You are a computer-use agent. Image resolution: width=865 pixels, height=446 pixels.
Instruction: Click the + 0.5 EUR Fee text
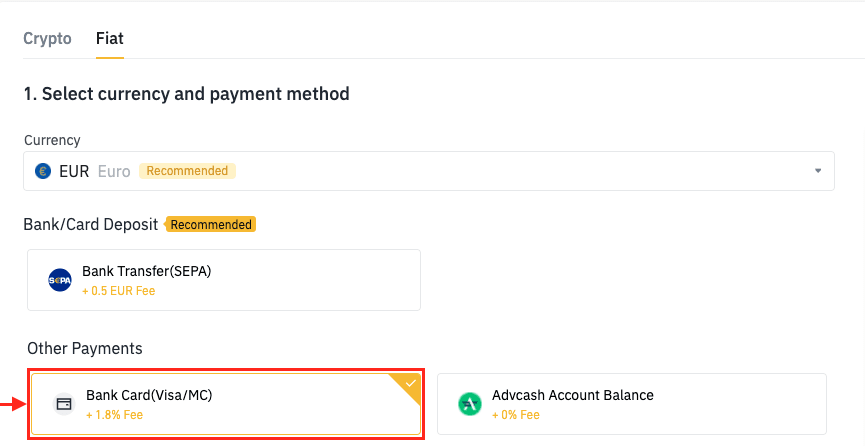pyautogui.click(x=119, y=291)
